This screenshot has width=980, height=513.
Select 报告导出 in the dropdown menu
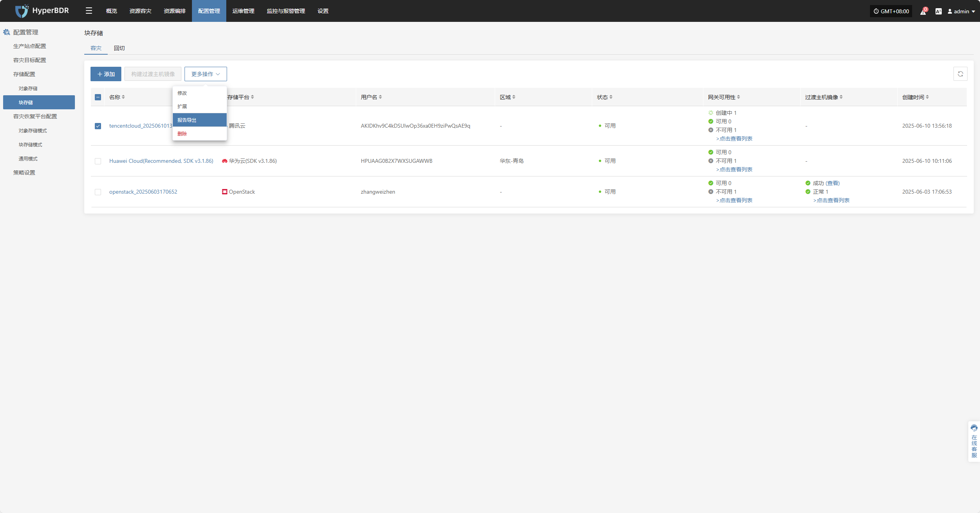coord(200,120)
